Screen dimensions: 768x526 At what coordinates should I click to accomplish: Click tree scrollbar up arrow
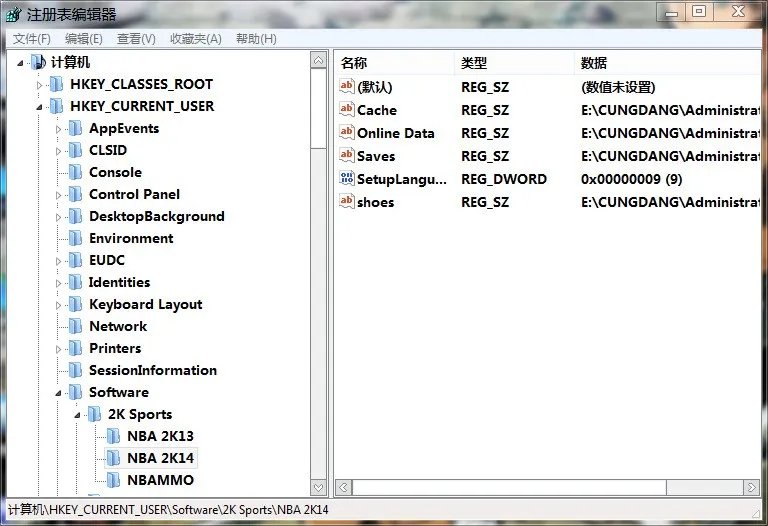319,60
